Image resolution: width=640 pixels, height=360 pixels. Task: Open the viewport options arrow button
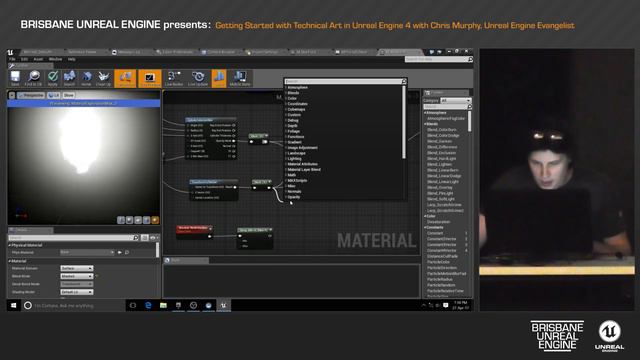click(x=12, y=95)
